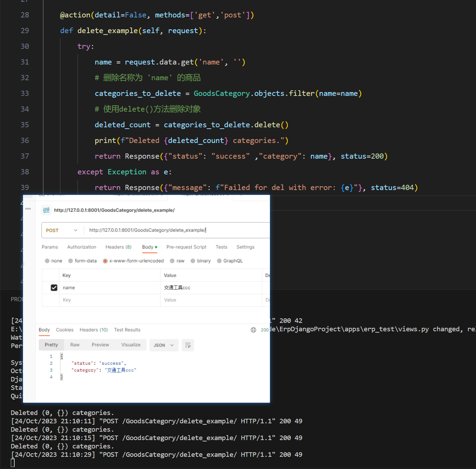Click the request title 'http://127.0.0.1:8001/GoodsCategory/delete_example/'
Viewport: 476px width, 469px height.
click(x=114, y=210)
